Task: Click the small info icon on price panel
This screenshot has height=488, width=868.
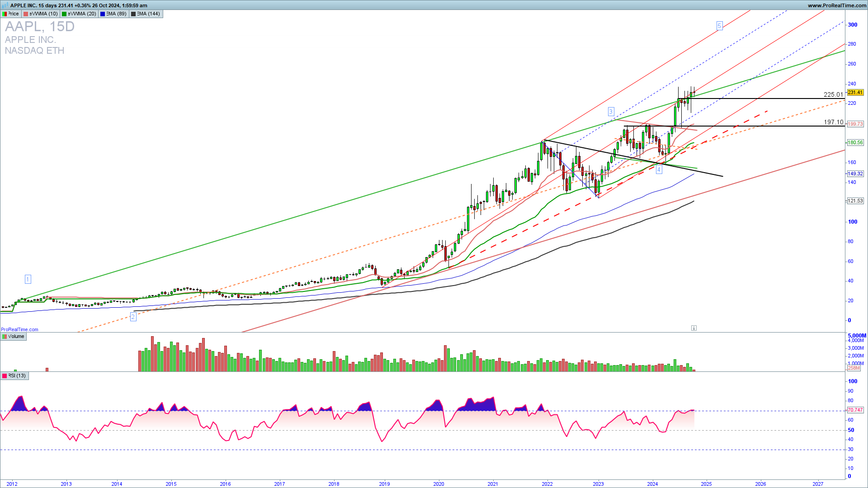Action: click(694, 328)
